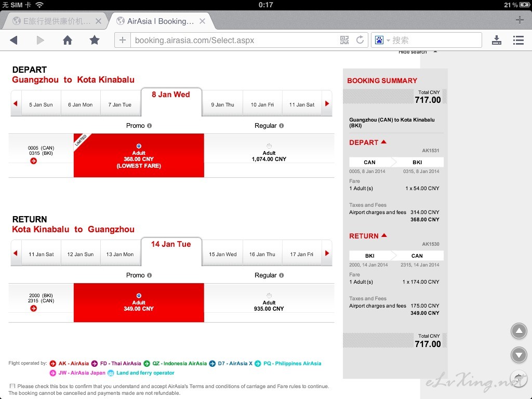Jump down with round down arrow button

pyautogui.click(x=519, y=355)
